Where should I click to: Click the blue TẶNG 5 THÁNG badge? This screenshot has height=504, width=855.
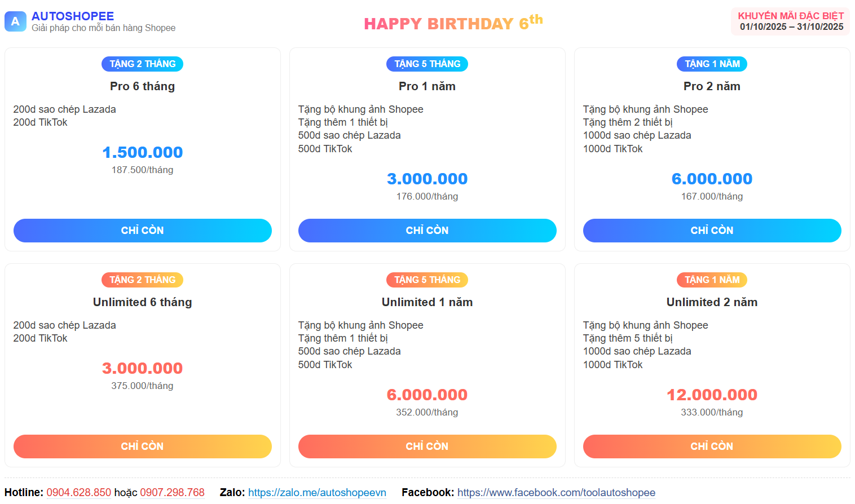click(x=427, y=64)
